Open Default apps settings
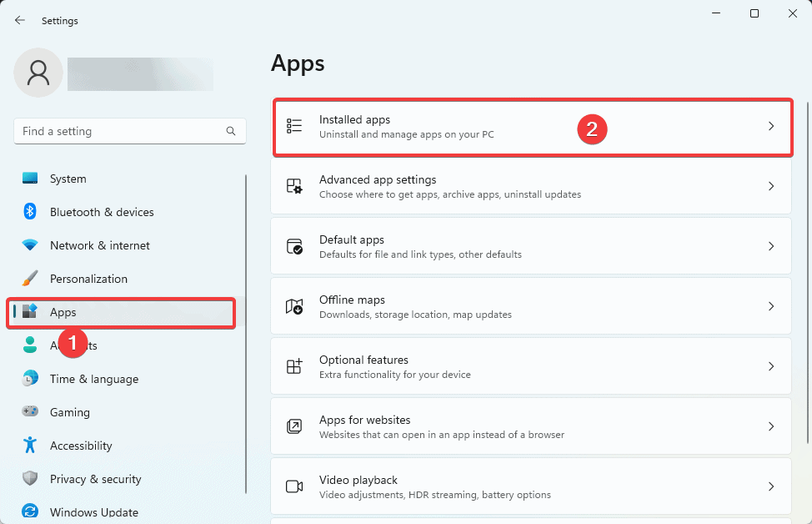This screenshot has width=812, height=524. [531, 246]
